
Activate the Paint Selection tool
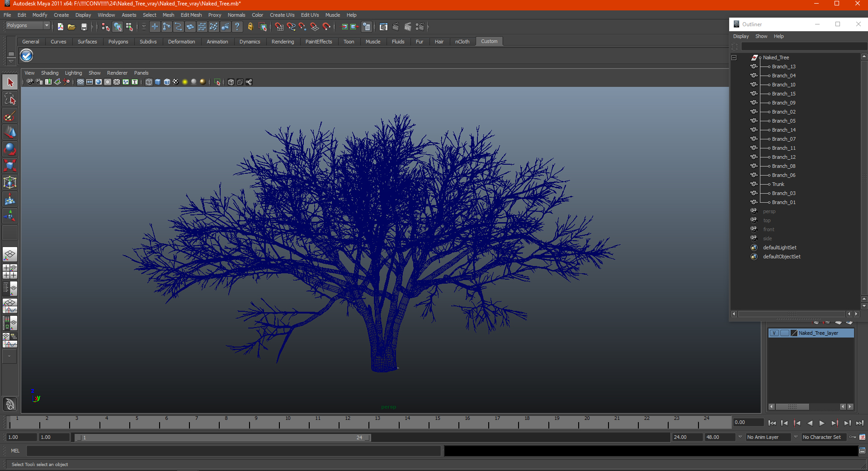coord(10,116)
